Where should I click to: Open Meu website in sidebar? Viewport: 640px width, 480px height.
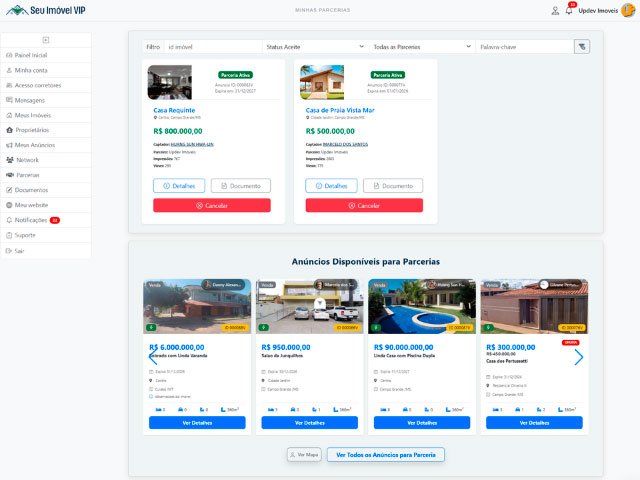point(46,205)
